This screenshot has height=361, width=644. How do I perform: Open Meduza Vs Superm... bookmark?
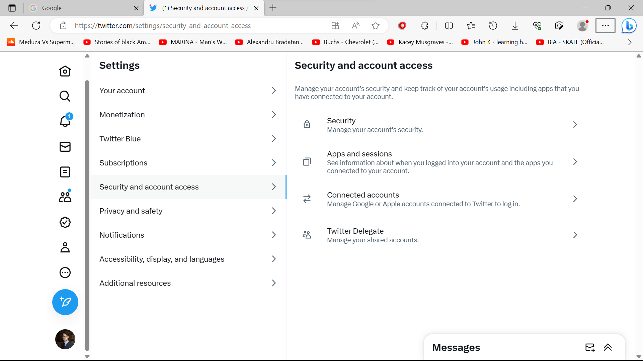coord(41,42)
